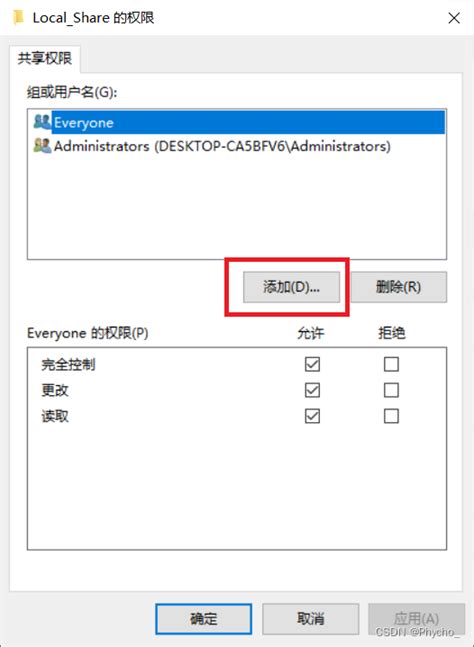Click empty area of user list box

coord(237,206)
